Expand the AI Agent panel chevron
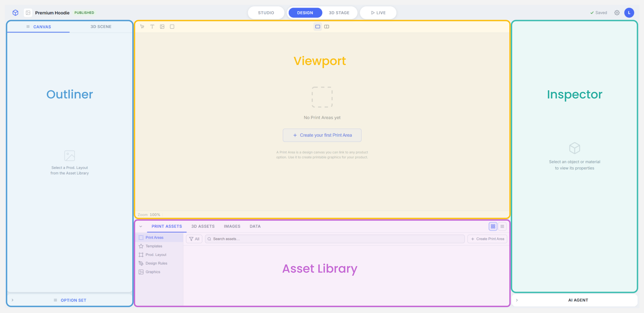 click(517, 300)
